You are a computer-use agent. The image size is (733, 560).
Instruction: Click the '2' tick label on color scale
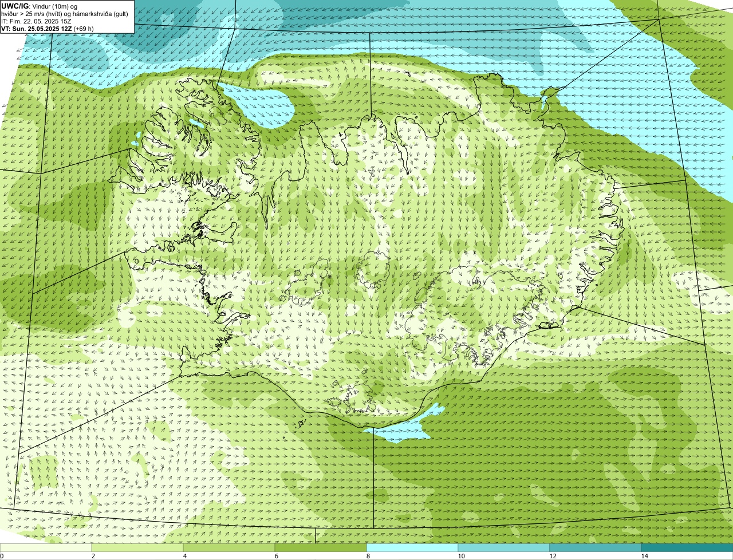click(x=93, y=556)
